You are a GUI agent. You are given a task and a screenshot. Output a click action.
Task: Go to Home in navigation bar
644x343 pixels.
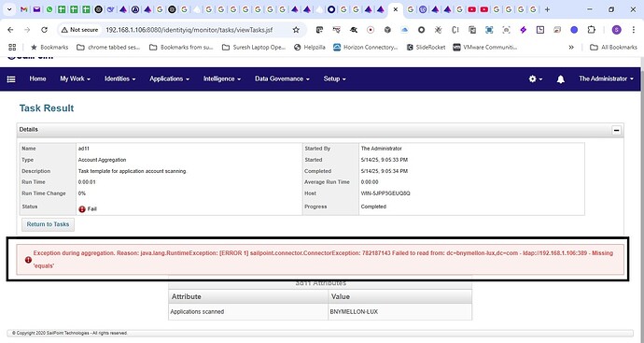(37, 79)
